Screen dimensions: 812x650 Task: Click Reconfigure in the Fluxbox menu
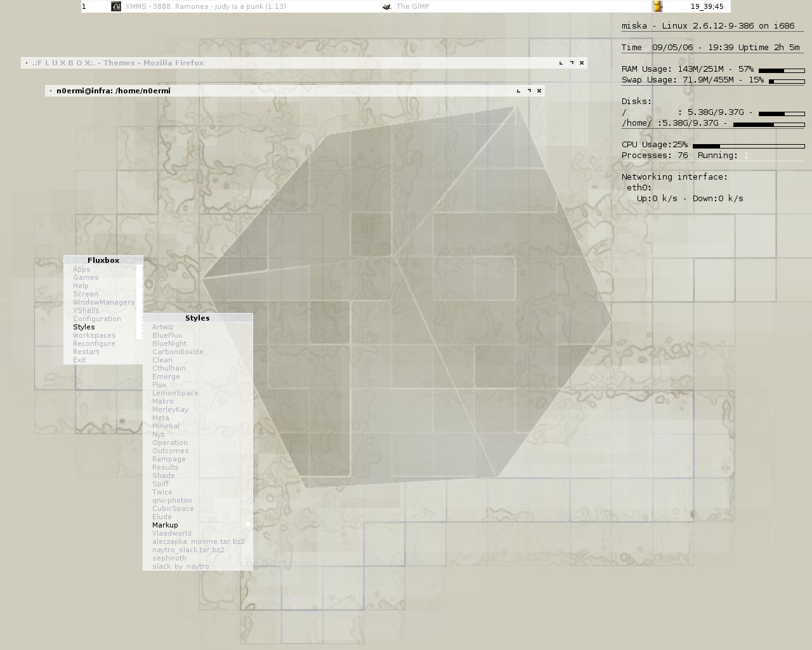(94, 343)
